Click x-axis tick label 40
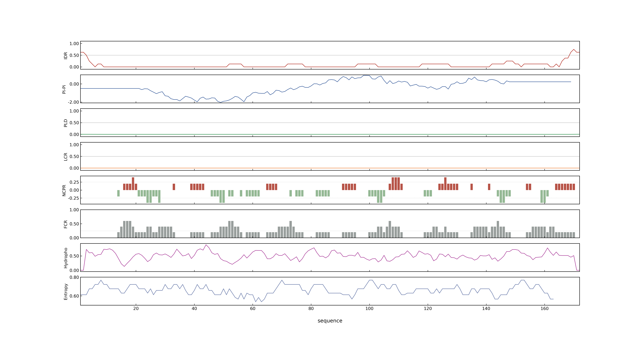This screenshot has height=343, width=644. tap(194, 309)
